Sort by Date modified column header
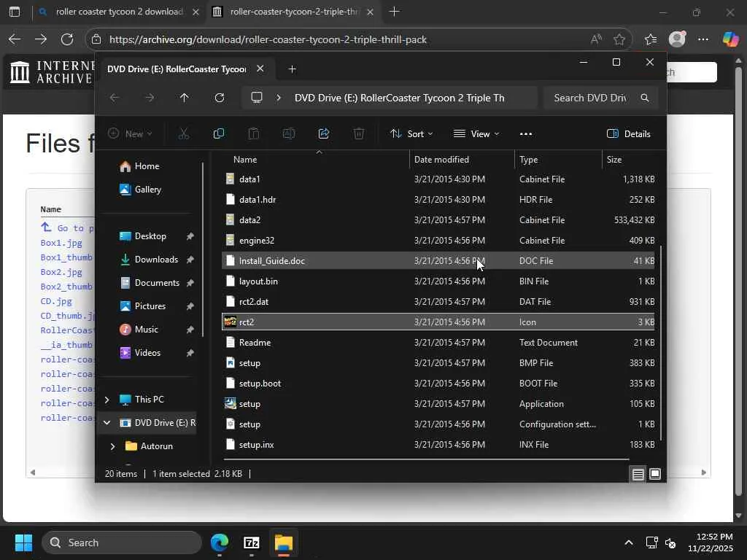This screenshot has height=560, width=747. (441, 160)
